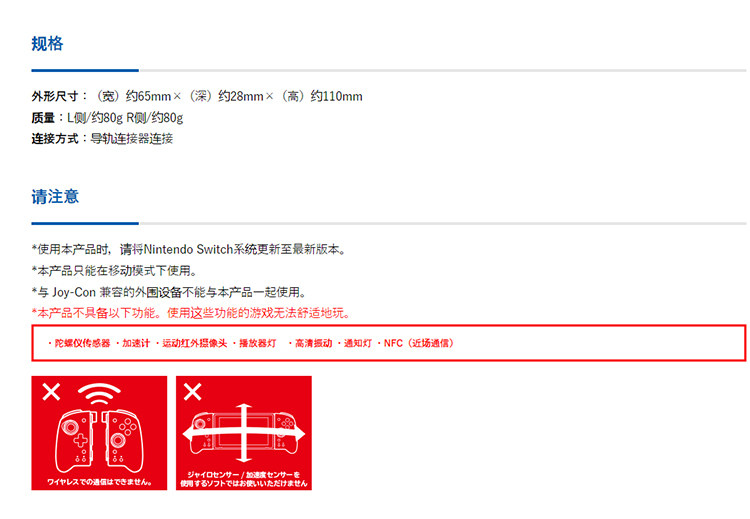
Task: Click the 质量 weight specification line
Action: [x=107, y=118]
